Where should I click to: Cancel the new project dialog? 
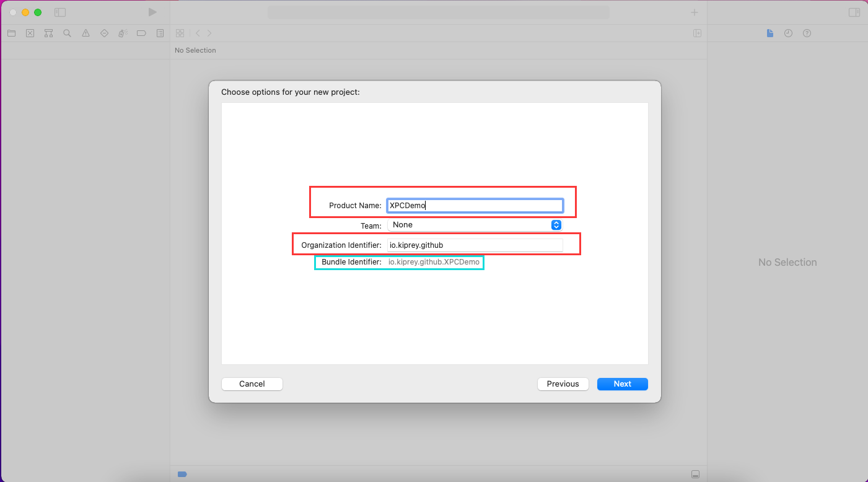(252, 384)
